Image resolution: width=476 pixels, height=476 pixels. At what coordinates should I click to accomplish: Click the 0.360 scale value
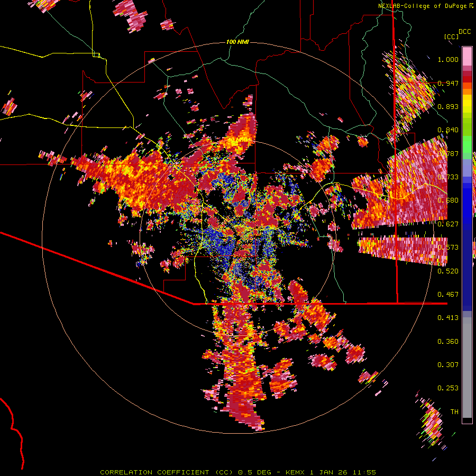tap(448, 342)
